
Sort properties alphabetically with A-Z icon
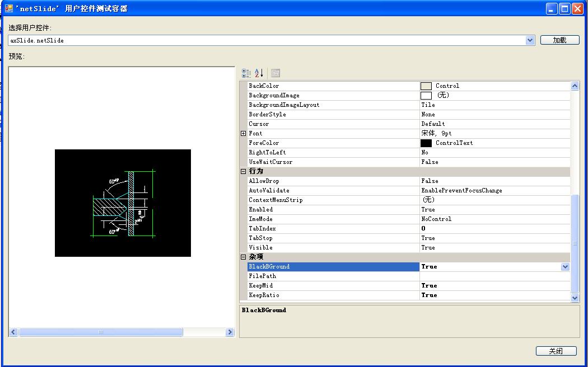tap(259, 73)
